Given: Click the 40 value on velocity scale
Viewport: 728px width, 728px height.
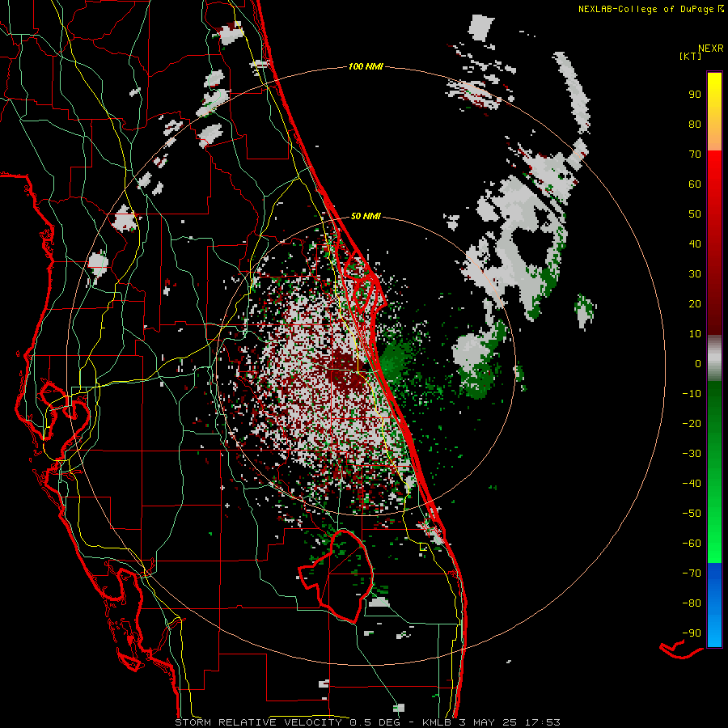Looking at the screenshot, I should click(695, 244).
